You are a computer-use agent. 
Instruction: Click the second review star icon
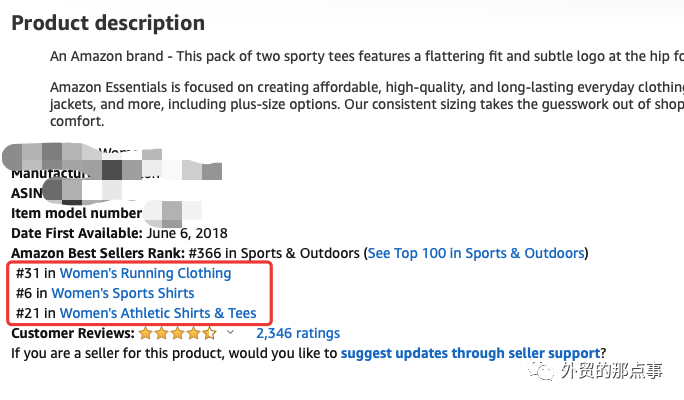click(x=161, y=333)
